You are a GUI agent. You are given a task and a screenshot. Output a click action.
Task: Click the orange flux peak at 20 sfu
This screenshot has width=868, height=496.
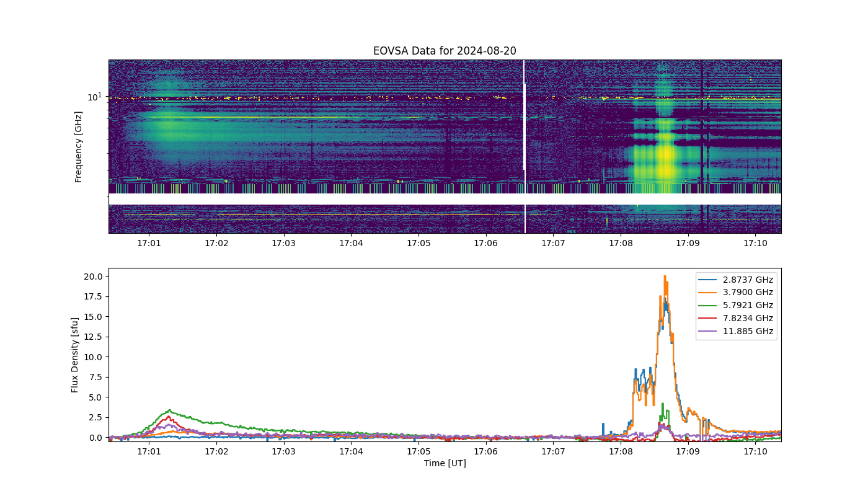click(x=665, y=277)
